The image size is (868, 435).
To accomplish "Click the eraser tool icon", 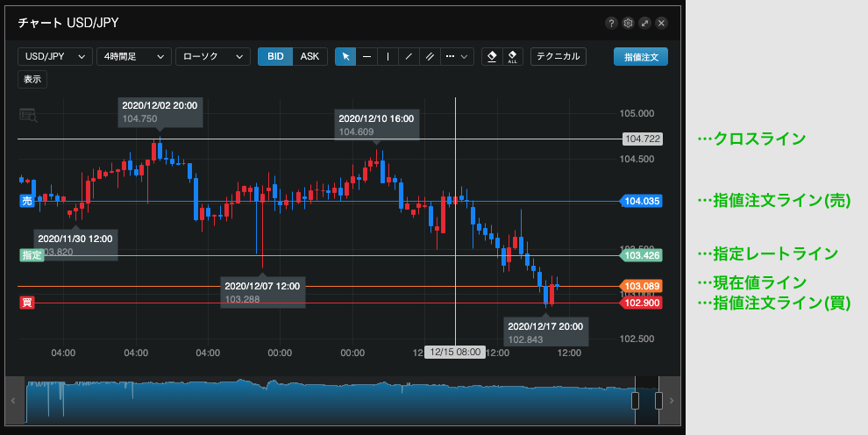I will (x=491, y=56).
